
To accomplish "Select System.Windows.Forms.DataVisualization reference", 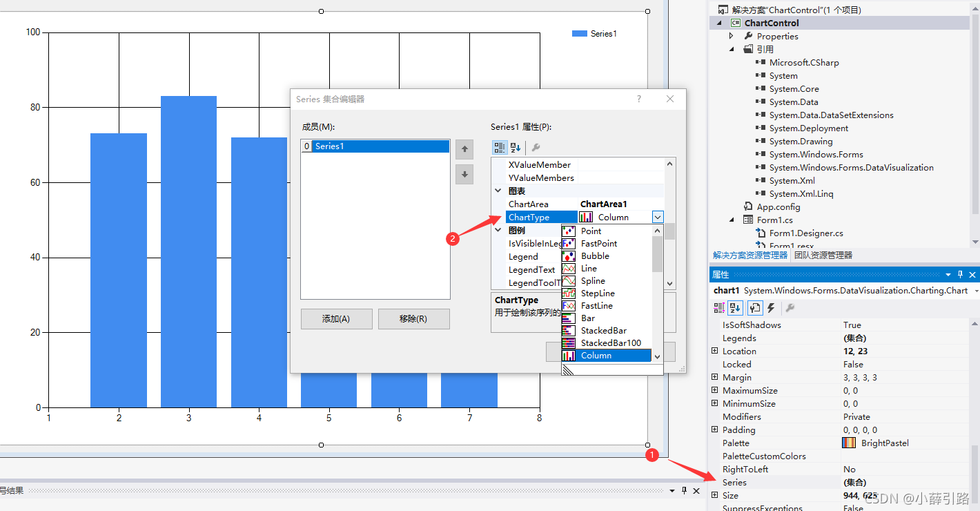I will (852, 167).
